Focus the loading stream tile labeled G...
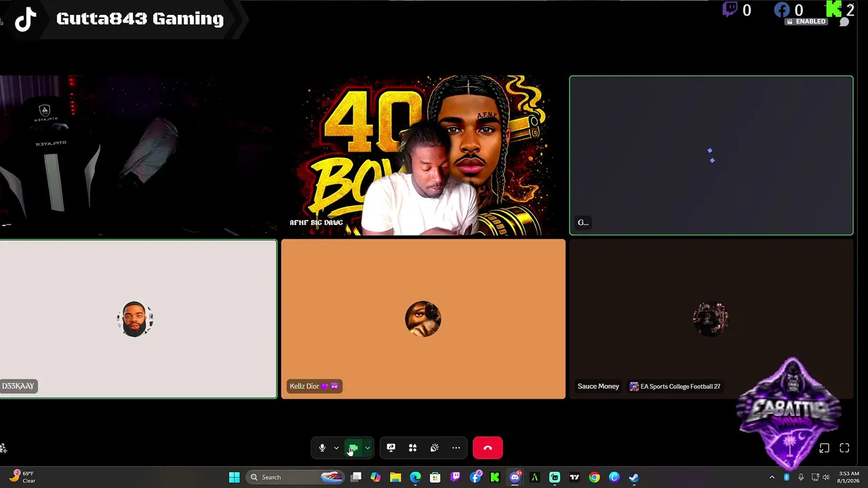The height and width of the screenshot is (488, 868). [711, 155]
